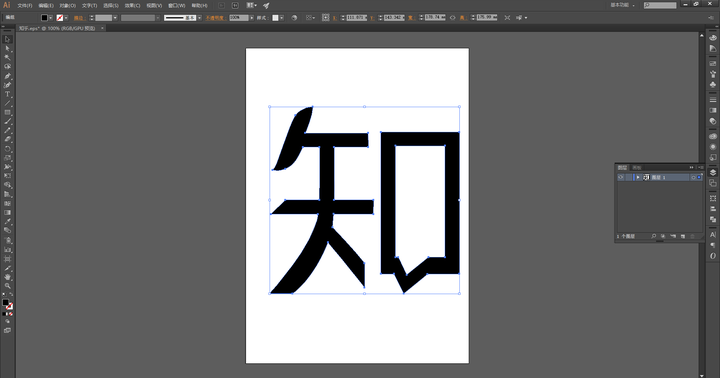Select the Magic Wand tool
Image resolution: width=720 pixels, height=378 pixels.
[x=7, y=58]
